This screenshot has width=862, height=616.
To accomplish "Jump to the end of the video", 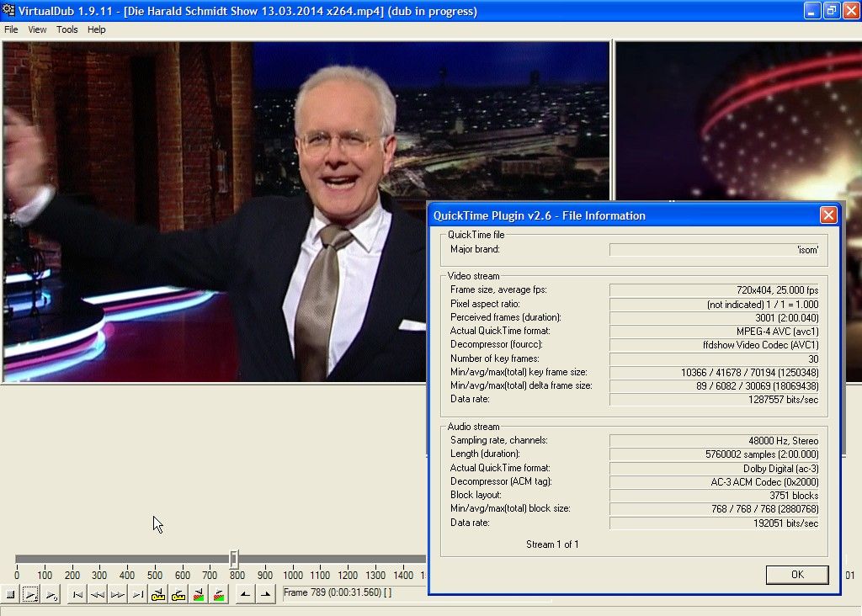I will (137, 594).
